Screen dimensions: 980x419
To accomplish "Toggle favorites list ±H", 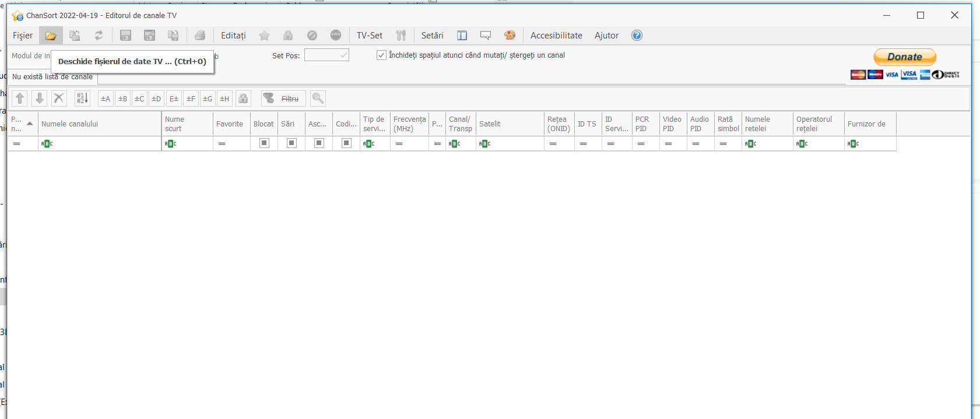I will (224, 98).
